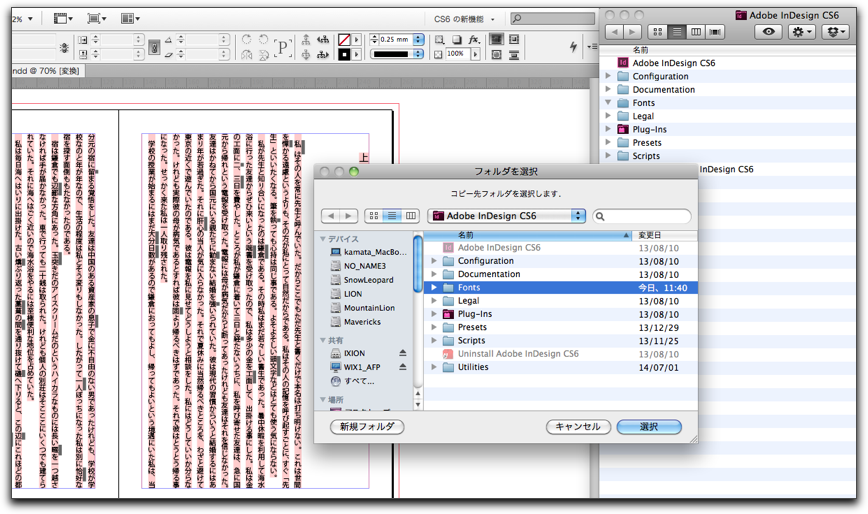The height and width of the screenshot is (514, 868).
Task: Click the wrap around object shape icon
Action: (x=497, y=55)
